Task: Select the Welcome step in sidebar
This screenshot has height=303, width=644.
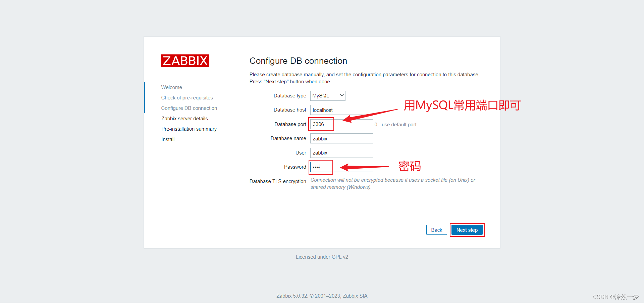Action: (x=171, y=87)
